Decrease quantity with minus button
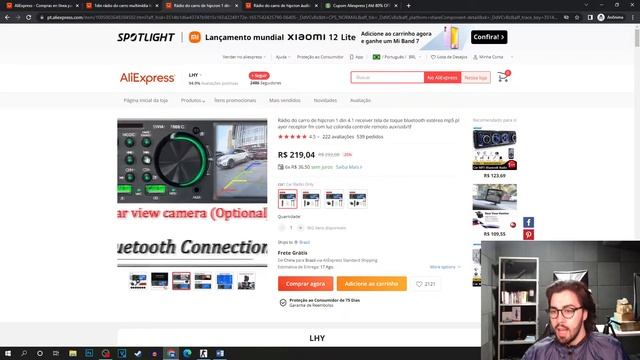 (x=282, y=228)
